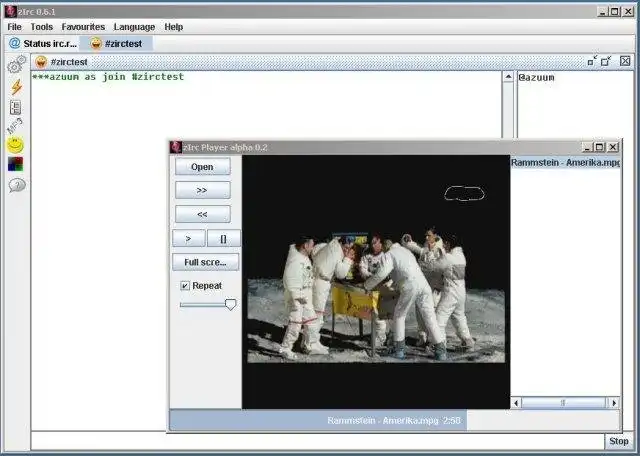Click the smiley icon in #zirctest panel header
The image size is (640, 456).
[x=41, y=62]
